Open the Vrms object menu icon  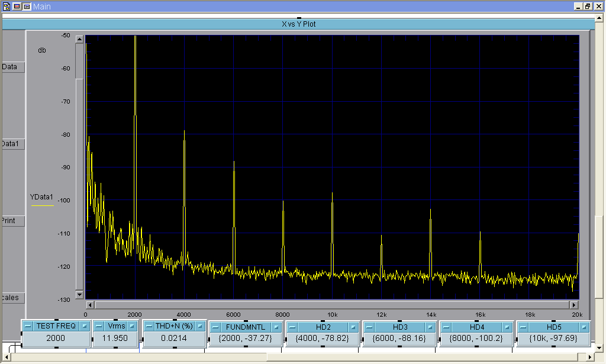132,326
